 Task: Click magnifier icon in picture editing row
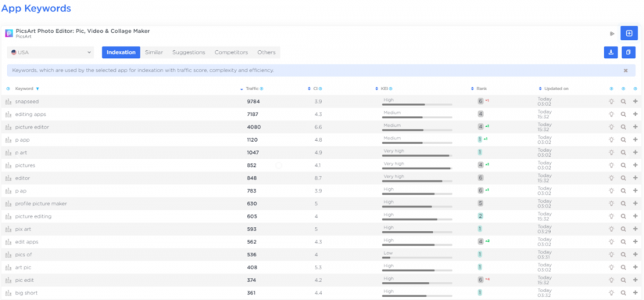point(623,216)
